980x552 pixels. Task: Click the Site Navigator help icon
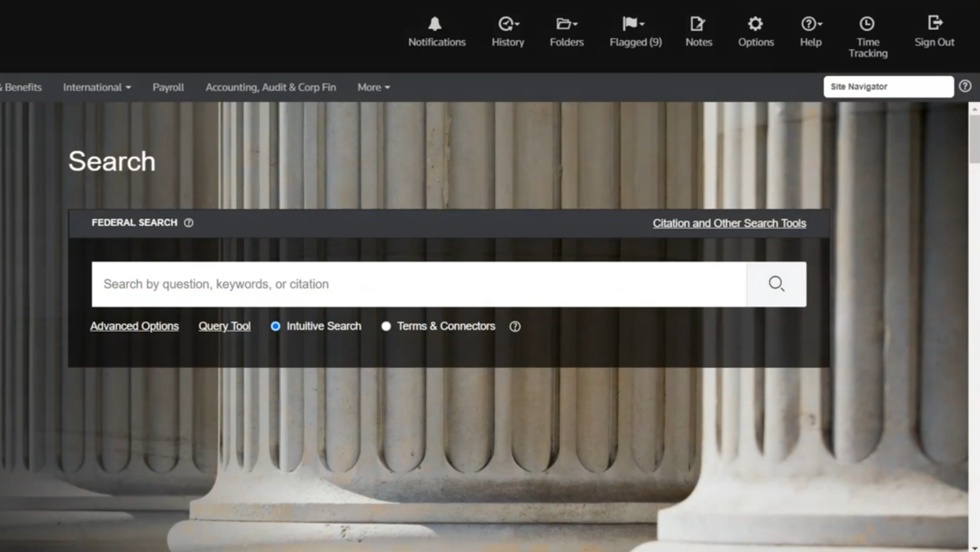pyautogui.click(x=965, y=86)
